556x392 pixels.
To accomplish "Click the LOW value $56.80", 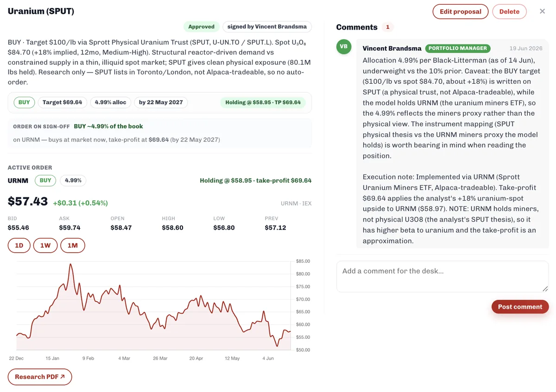I will [224, 228].
